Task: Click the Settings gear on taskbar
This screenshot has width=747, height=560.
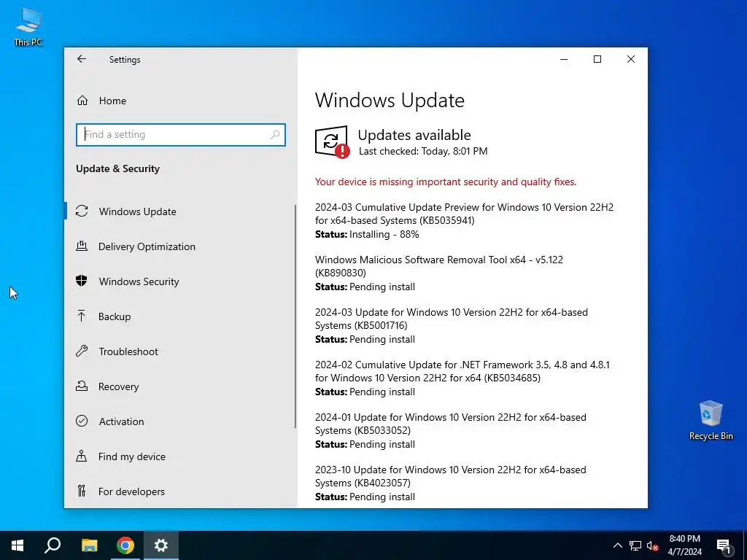Action: [x=161, y=545]
